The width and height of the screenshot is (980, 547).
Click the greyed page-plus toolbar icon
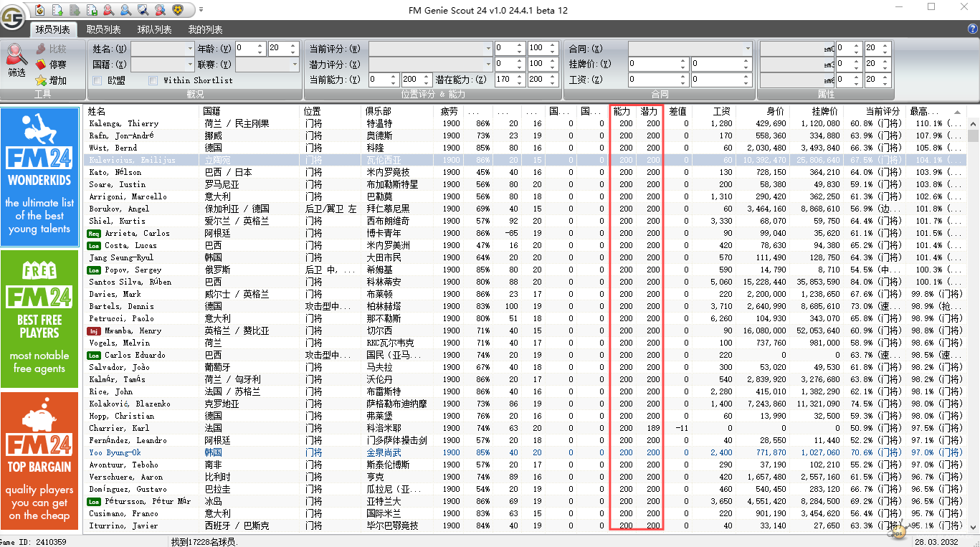coord(75,9)
